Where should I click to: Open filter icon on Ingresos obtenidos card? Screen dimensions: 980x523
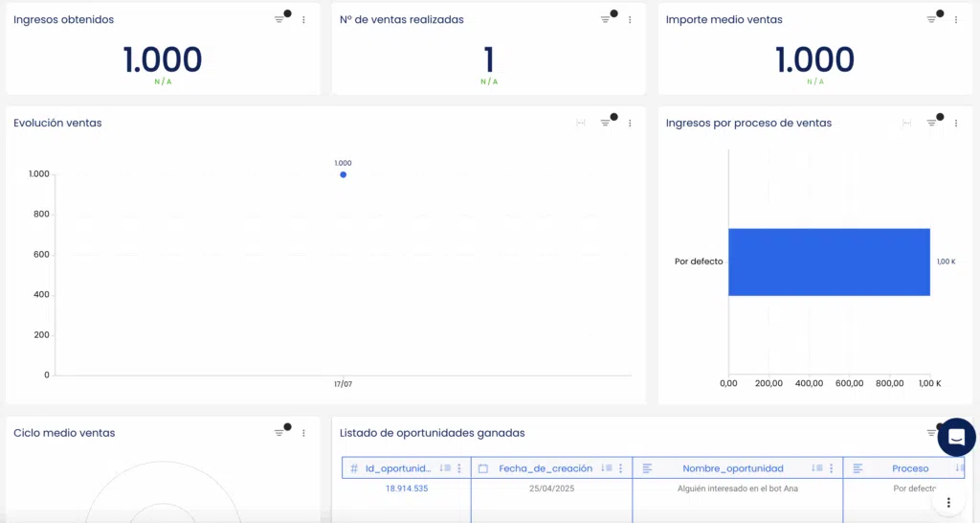point(279,20)
